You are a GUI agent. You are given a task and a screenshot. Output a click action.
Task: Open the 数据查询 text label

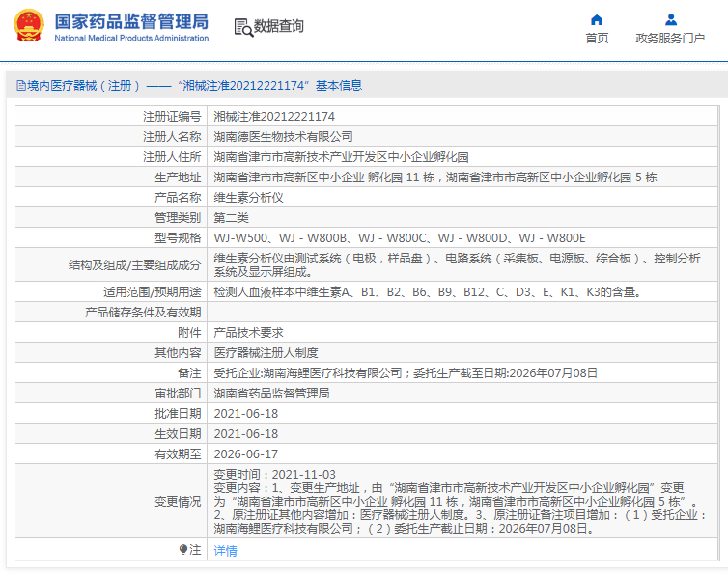279,27
